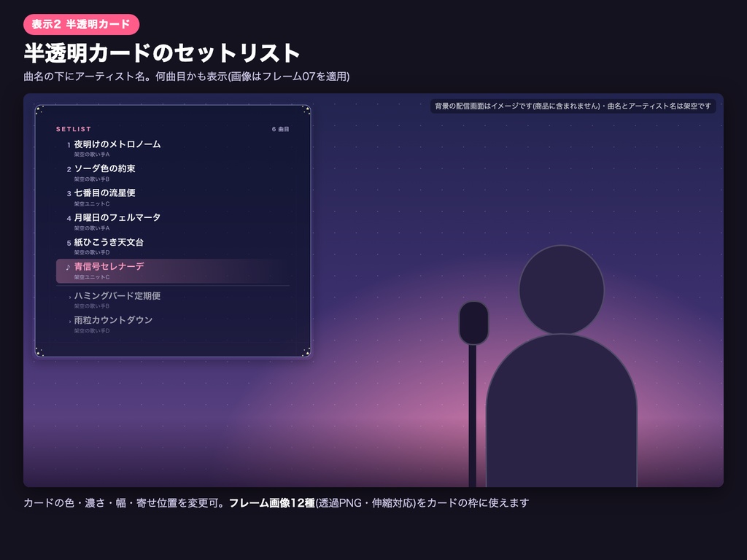Select upcoming song 雨粒カウントダウン
Screen dimensions: 747x560
tap(113, 320)
